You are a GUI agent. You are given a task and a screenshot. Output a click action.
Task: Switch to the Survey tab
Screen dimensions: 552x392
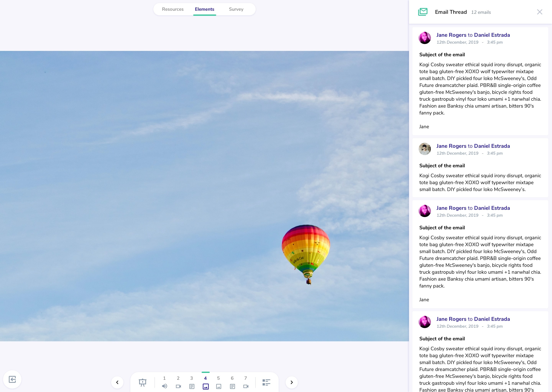pos(236,9)
